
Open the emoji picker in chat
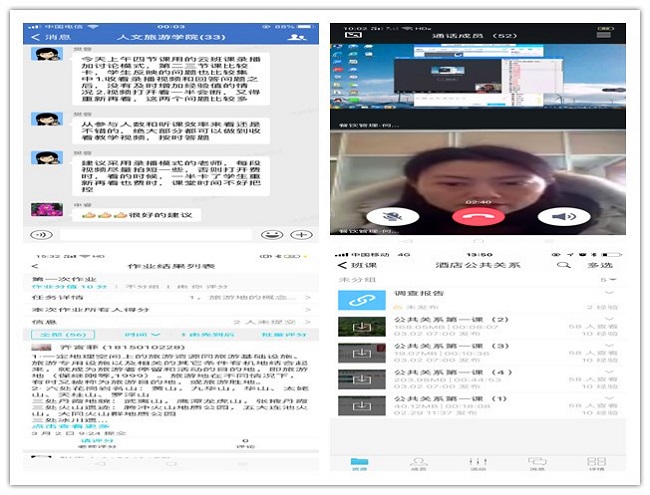272,234
